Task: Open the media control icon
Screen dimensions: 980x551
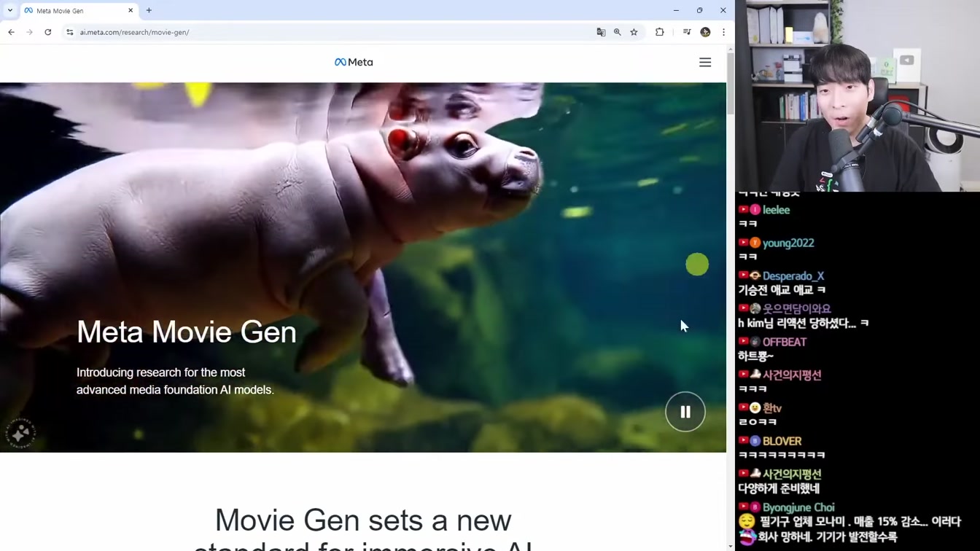Action: coord(687,32)
